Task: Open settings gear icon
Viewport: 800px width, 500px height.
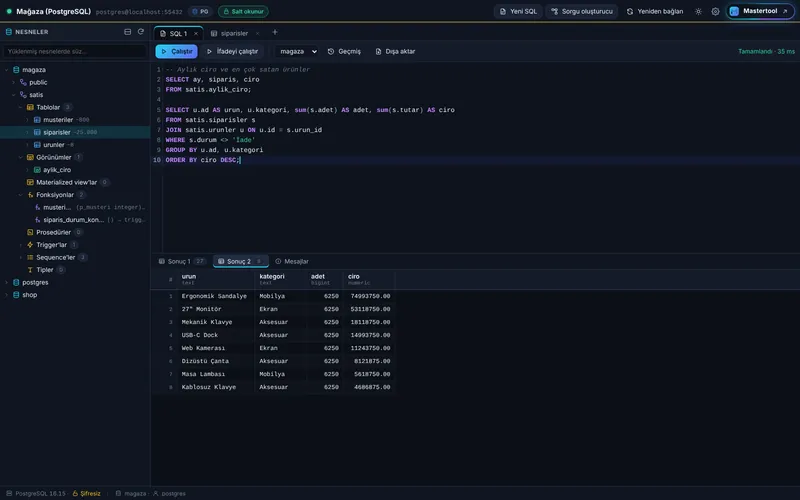Action: (715, 11)
